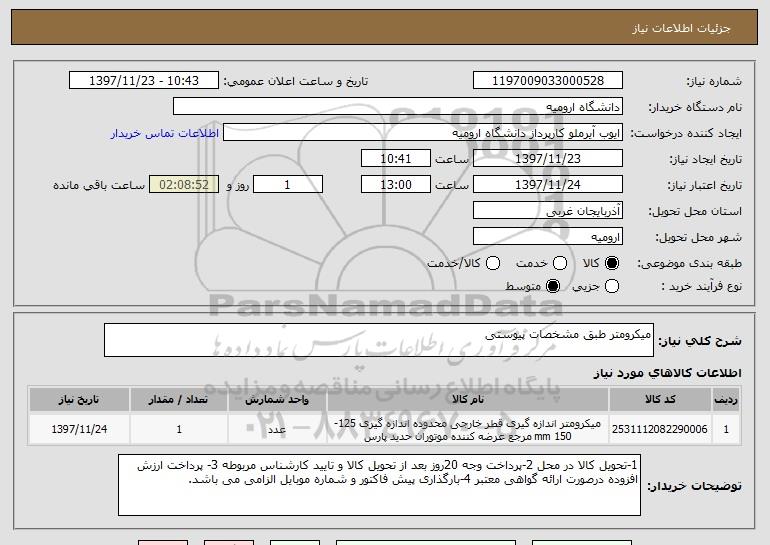Select the کالا/خدمت radio button
Screen dimensions: 770x545
click(x=493, y=263)
